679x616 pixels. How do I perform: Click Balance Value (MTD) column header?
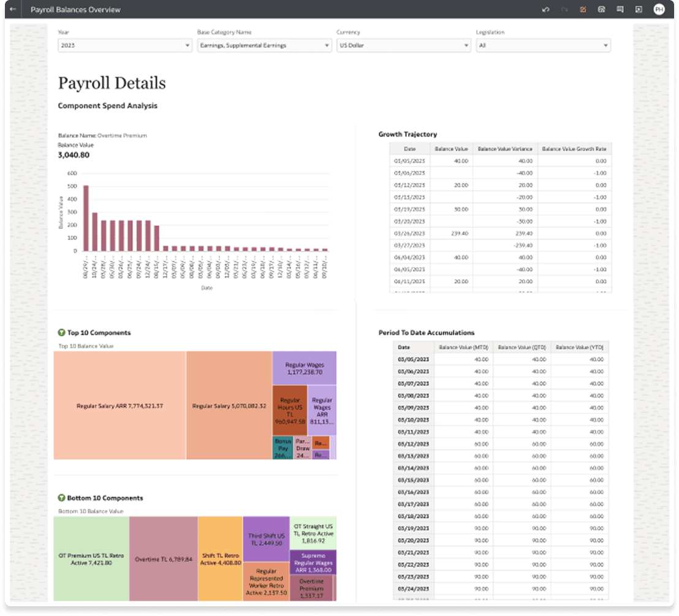(463, 347)
